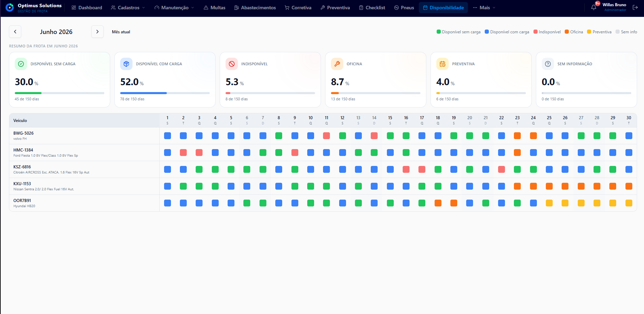Click KXU-1153 day 23 oficina cell
This screenshot has width=644, height=314.
pyautogui.click(x=517, y=186)
